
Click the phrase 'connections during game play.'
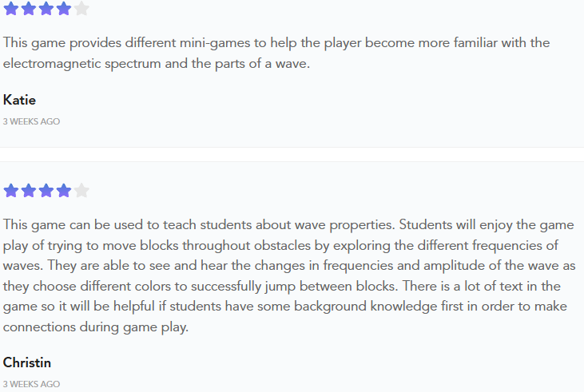tap(96, 327)
